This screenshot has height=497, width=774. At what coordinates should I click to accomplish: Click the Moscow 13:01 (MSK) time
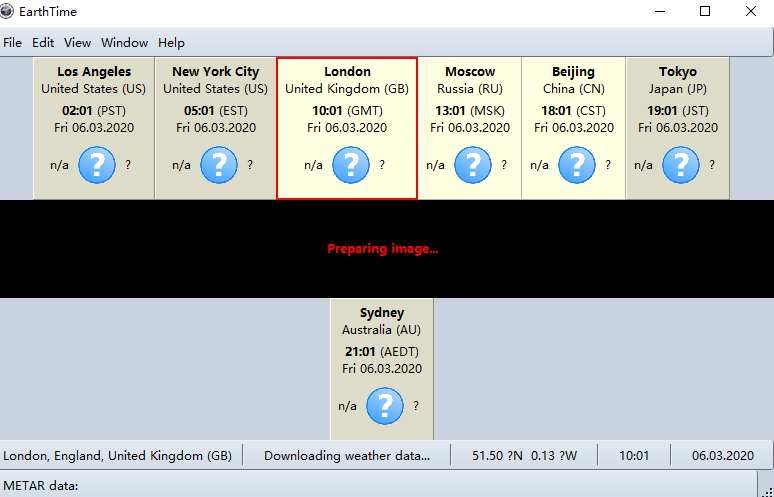click(x=470, y=111)
